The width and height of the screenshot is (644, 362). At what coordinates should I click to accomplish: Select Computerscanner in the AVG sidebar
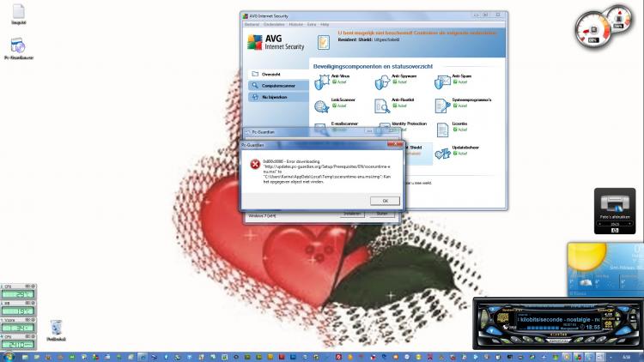coord(278,86)
